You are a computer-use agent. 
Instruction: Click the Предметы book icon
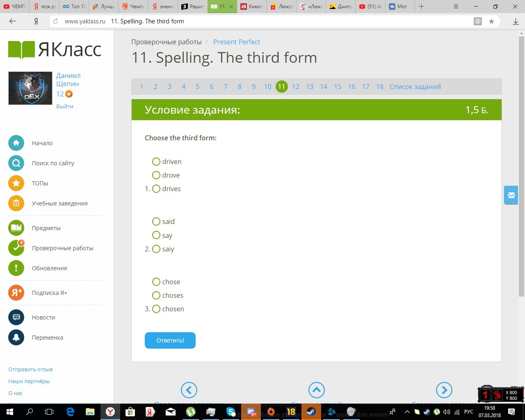(x=16, y=228)
